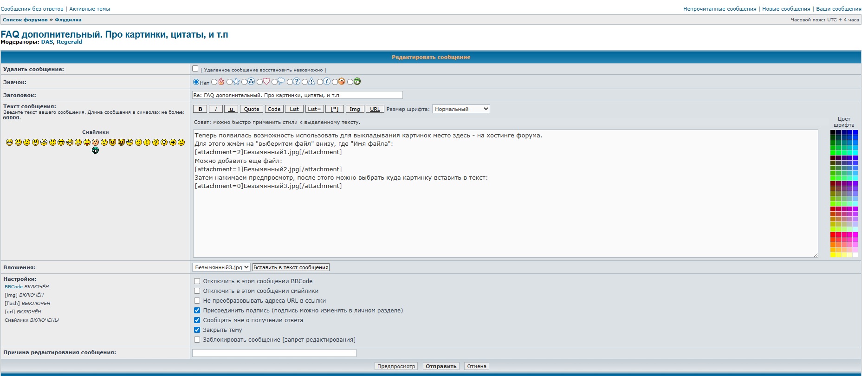Click the Bold formatting button
The height and width of the screenshot is (376, 868).
[x=200, y=109]
